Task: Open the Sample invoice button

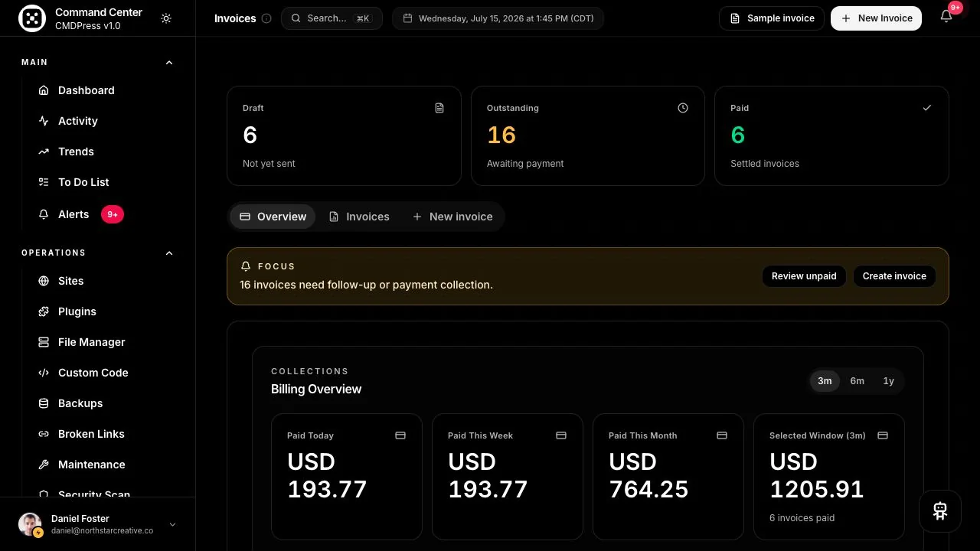Action: 772,18
